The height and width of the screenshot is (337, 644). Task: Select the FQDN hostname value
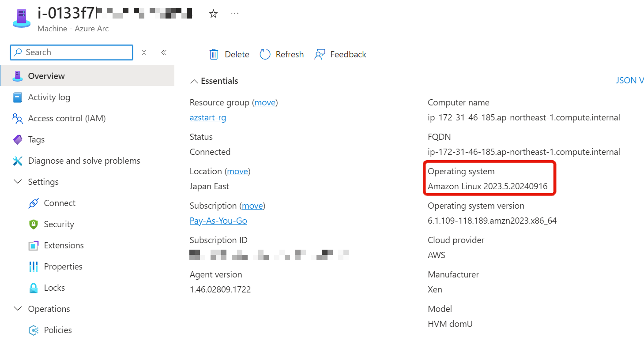click(x=524, y=152)
